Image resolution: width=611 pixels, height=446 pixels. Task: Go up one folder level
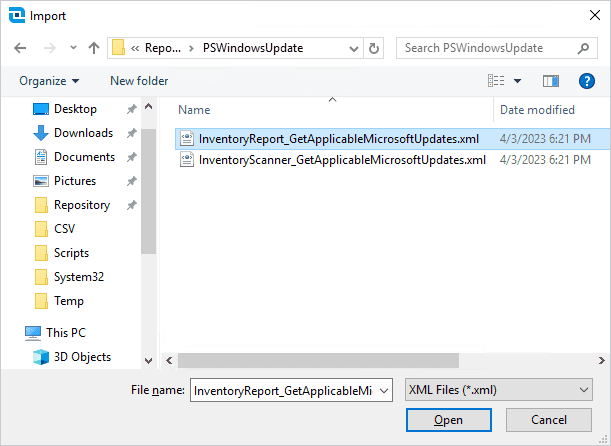tap(94, 48)
